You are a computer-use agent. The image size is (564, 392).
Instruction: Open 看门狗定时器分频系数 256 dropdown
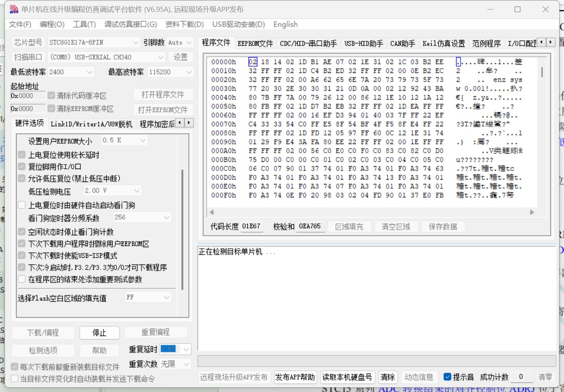142,218
